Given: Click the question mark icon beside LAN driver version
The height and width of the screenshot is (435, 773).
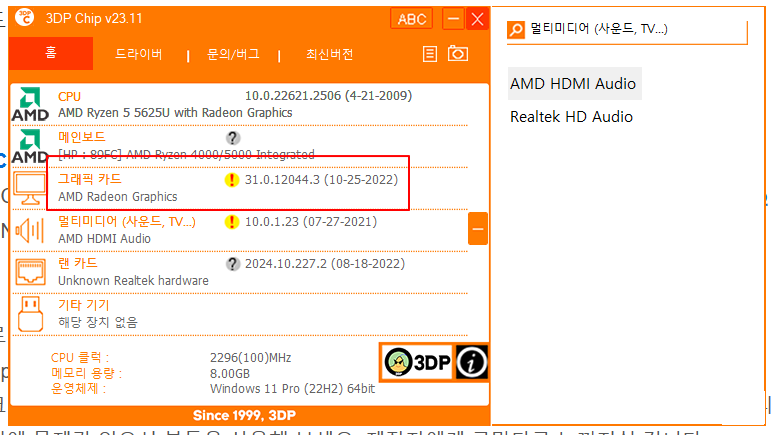Looking at the screenshot, I should pyautogui.click(x=233, y=264).
